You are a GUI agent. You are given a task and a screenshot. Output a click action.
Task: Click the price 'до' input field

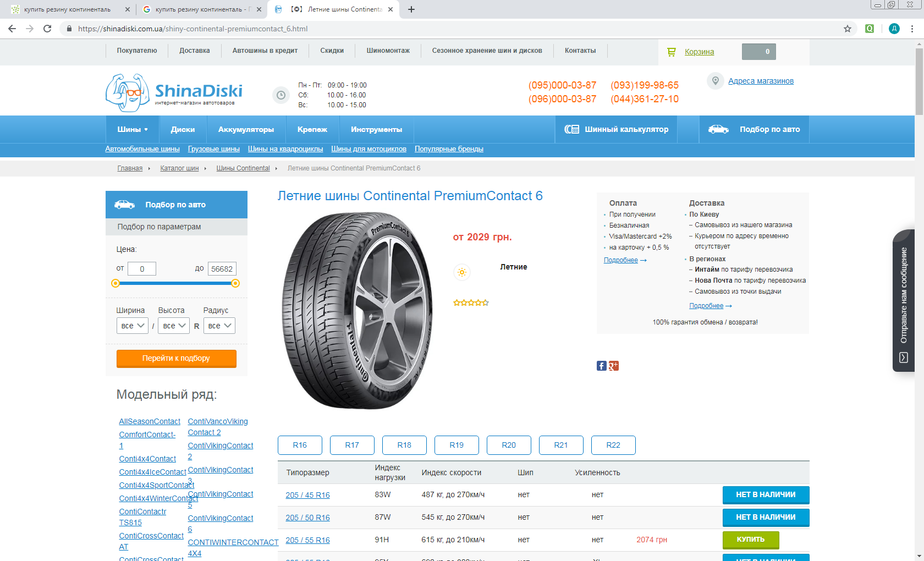pos(222,269)
